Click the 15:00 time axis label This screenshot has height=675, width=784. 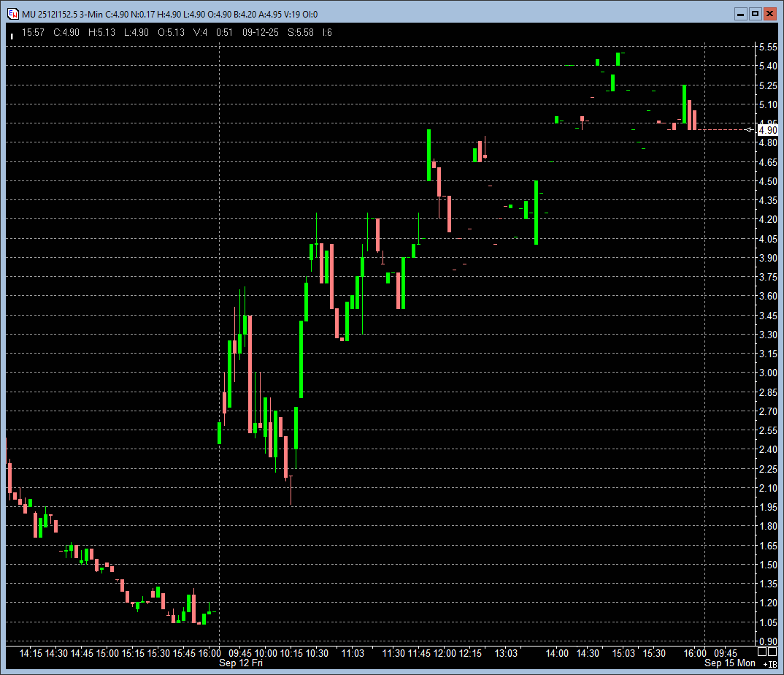click(x=107, y=653)
